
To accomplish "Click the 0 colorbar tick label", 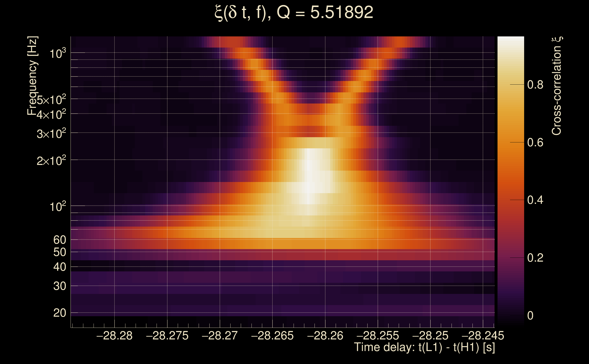I will pyautogui.click(x=530, y=315).
